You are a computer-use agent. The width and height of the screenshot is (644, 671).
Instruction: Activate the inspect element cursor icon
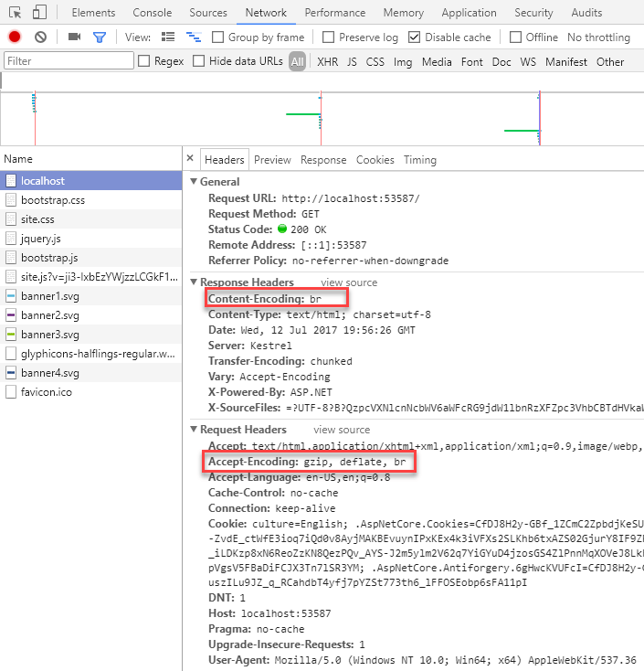(x=15, y=13)
